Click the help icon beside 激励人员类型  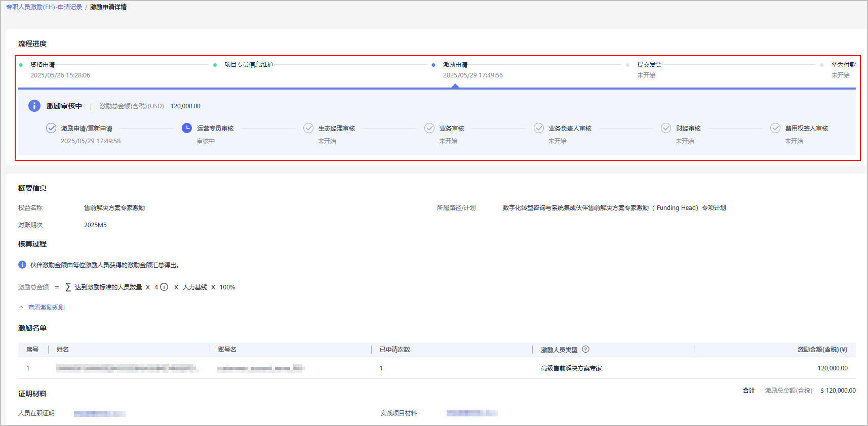[586, 349]
